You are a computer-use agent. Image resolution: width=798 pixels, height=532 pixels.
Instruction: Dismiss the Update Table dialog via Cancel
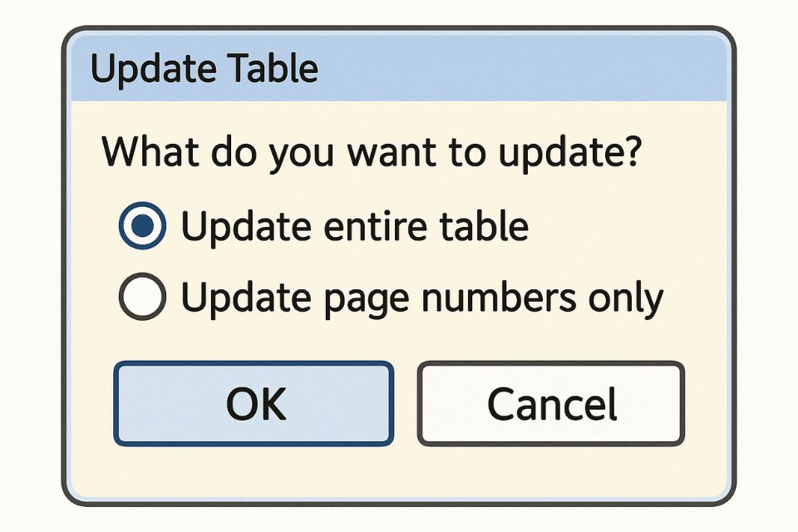550,403
